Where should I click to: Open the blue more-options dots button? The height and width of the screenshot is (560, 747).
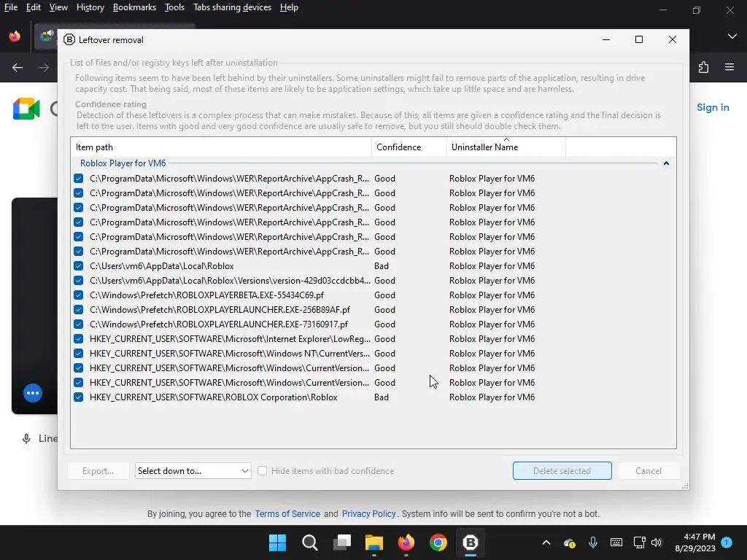(x=33, y=393)
